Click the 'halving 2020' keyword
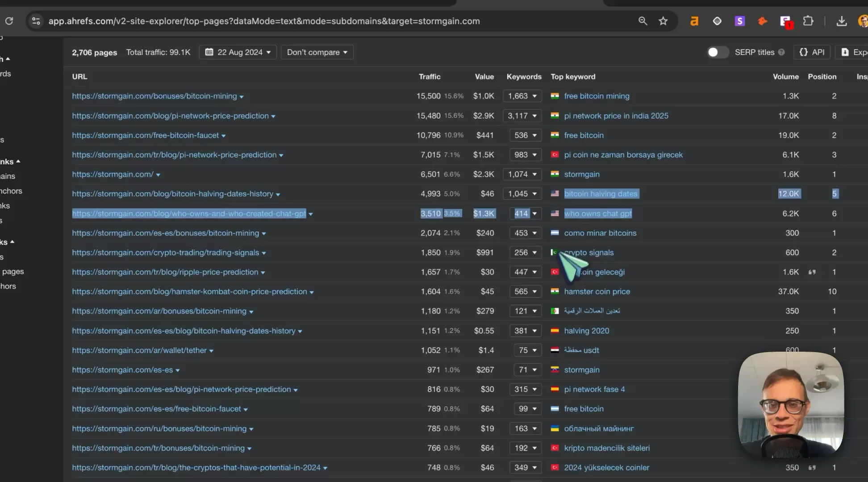Viewport: 868px width, 482px height. (587, 331)
